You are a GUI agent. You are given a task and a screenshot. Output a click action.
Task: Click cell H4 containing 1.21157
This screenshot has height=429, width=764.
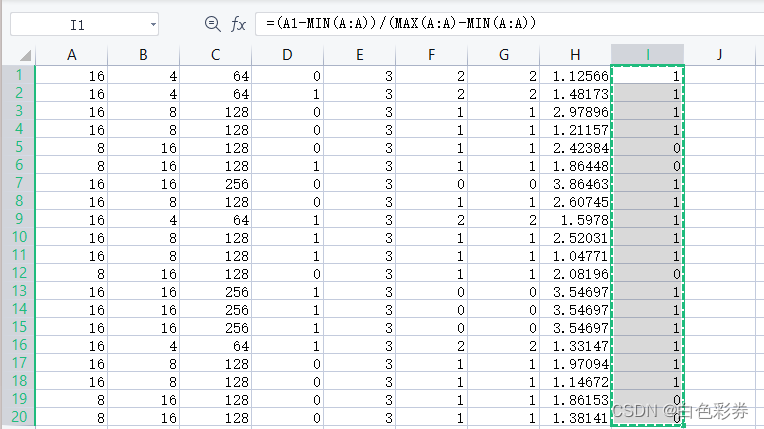(575, 129)
